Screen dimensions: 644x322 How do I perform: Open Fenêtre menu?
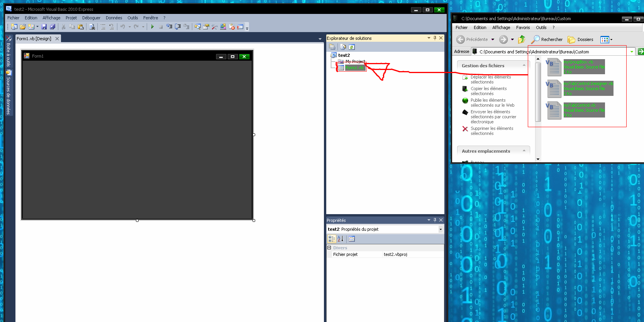(151, 18)
